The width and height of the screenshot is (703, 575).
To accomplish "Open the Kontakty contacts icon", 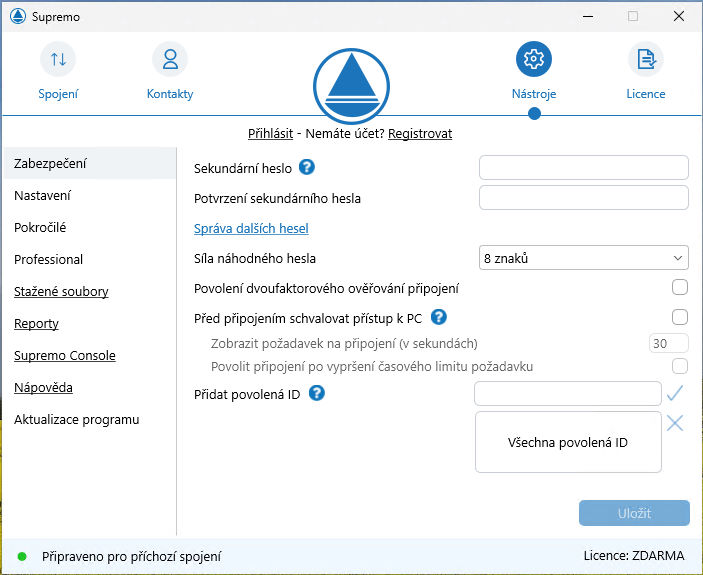I will pyautogui.click(x=170, y=60).
